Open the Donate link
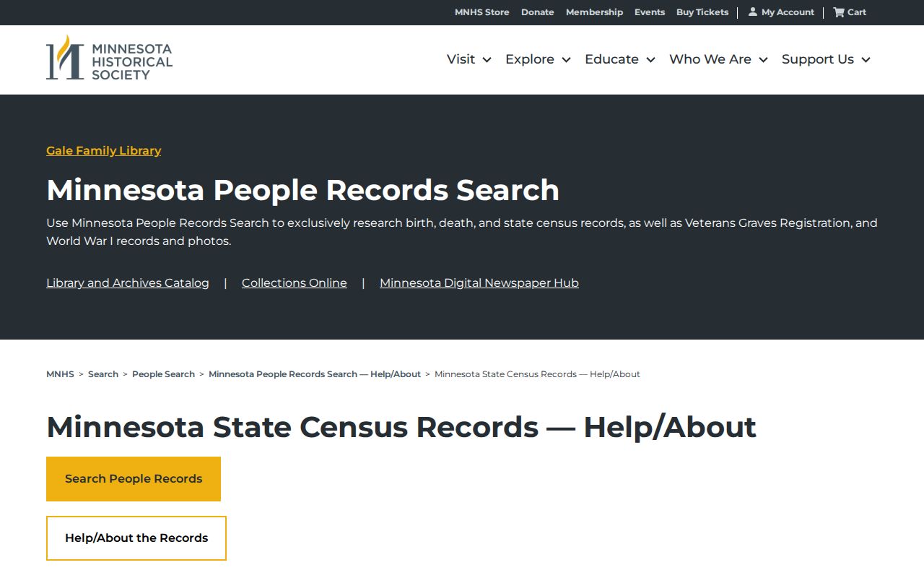The width and height of the screenshot is (924, 578). (538, 12)
